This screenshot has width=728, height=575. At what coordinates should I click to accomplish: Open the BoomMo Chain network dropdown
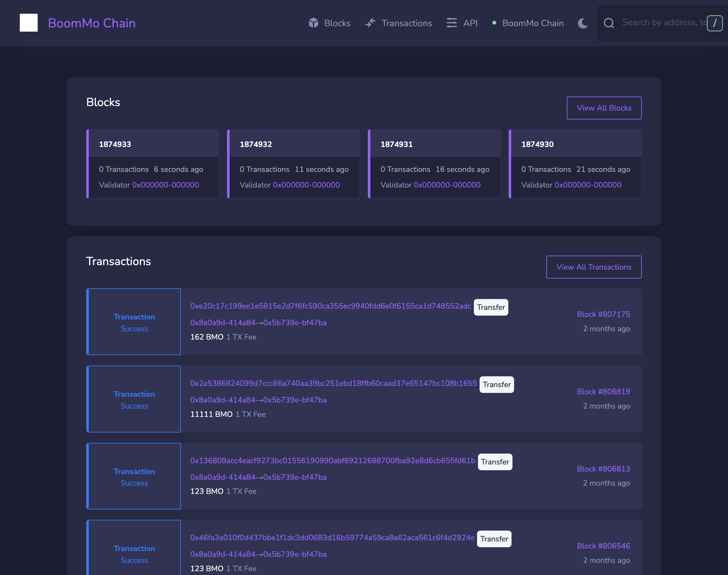coord(533,23)
